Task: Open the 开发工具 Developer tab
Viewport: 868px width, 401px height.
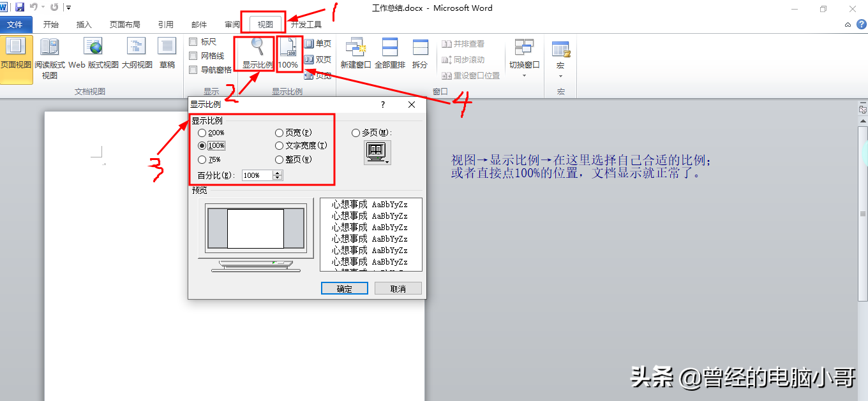Action: coord(306,25)
